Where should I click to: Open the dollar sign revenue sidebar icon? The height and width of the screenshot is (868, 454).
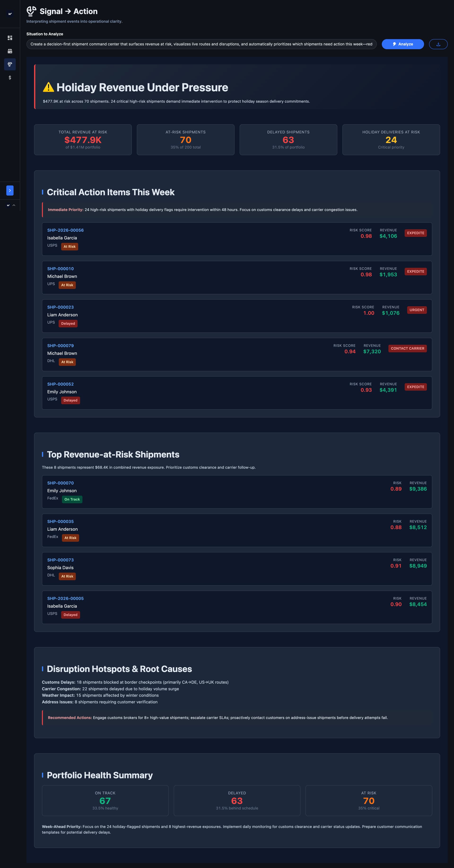tap(10, 78)
